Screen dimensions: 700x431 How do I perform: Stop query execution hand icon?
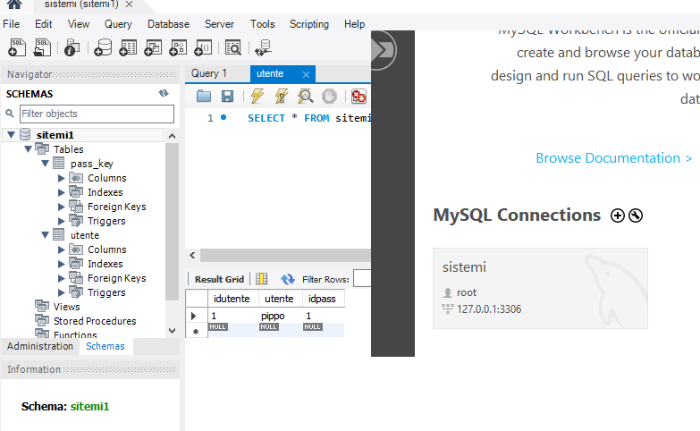(x=329, y=96)
